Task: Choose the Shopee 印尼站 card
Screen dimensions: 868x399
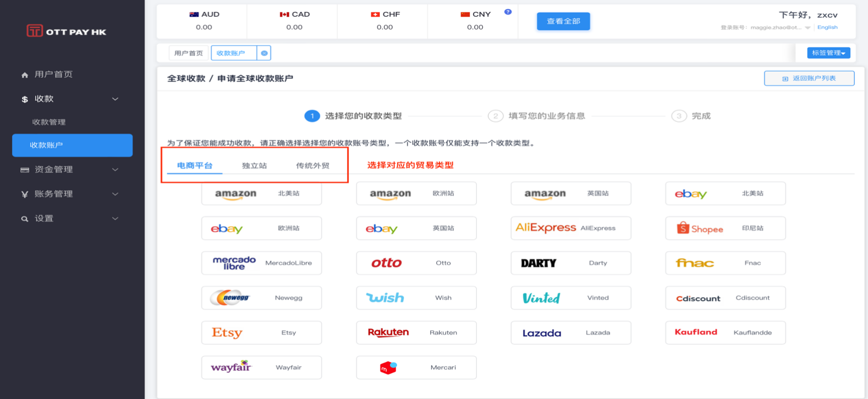Action: point(726,228)
